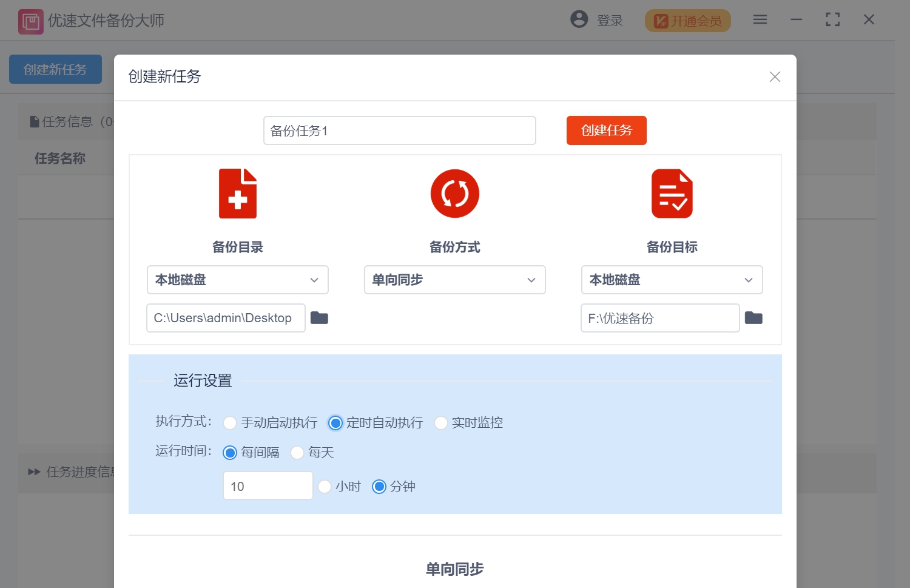Click the user avatar icon beside 登录

click(x=578, y=19)
